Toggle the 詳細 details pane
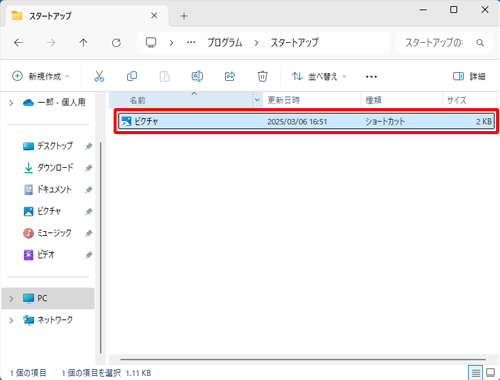 pyautogui.click(x=469, y=76)
